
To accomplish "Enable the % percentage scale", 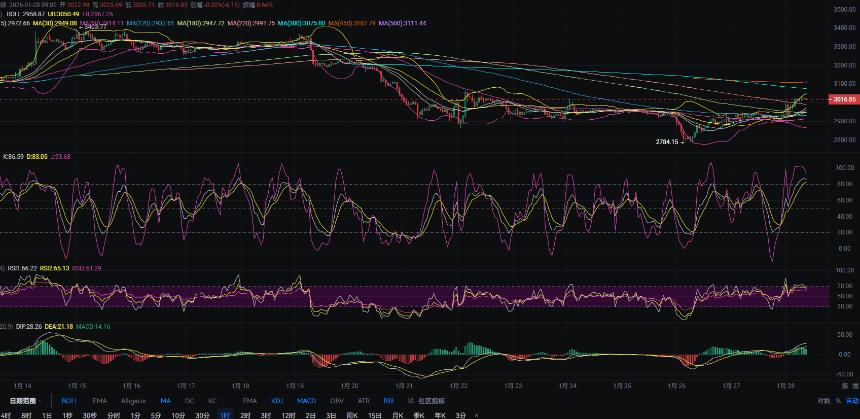I will (838, 401).
